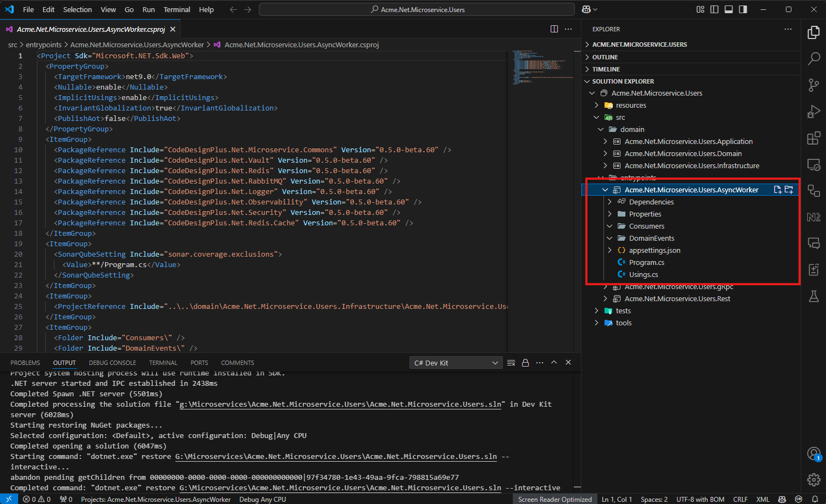This screenshot has width=826, height=504.
Task: Click the Customize Layout icon
Action: pyautogui.click(x=700, y=9)
